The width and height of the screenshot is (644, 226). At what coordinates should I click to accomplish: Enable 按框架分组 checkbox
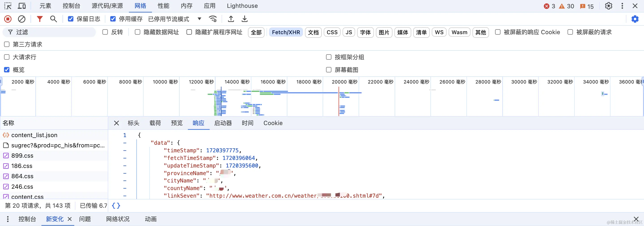tap(328, 57)
